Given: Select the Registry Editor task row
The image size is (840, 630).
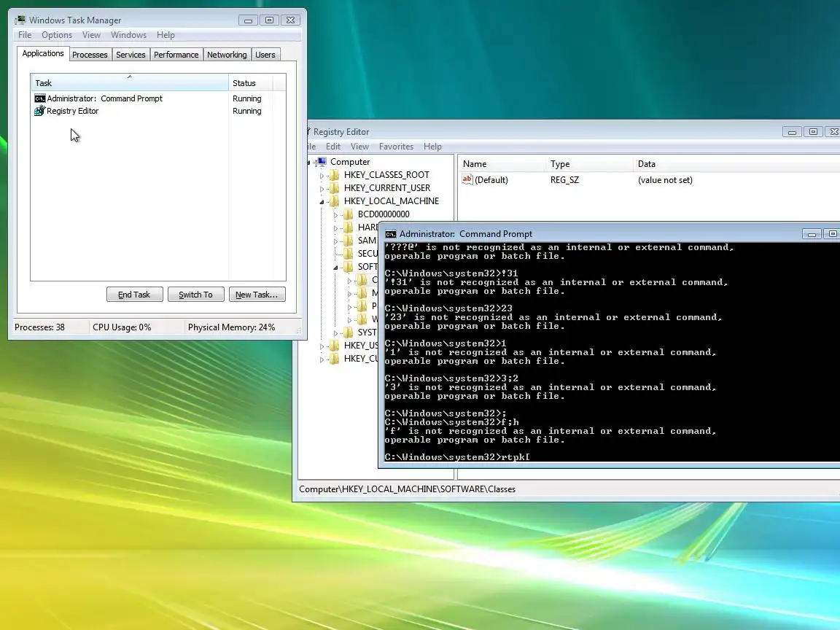Looking at the screenshot, I should click(x=158, y=111).
